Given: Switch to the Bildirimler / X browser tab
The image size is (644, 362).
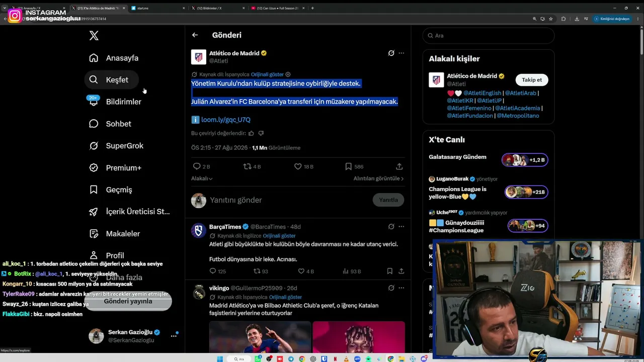Looking at the screenshot, I should coord(217,8).
